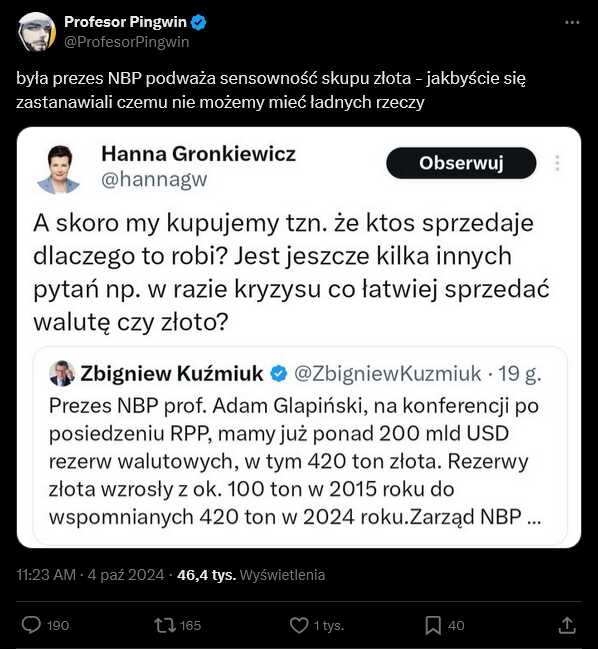Open the @hannagw handle link
Screen dimensions: 598x649
click(154, 180)
